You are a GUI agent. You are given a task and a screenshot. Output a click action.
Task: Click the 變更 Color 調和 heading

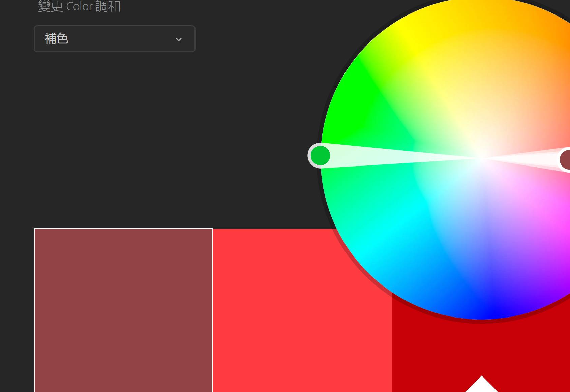point(79,6)
